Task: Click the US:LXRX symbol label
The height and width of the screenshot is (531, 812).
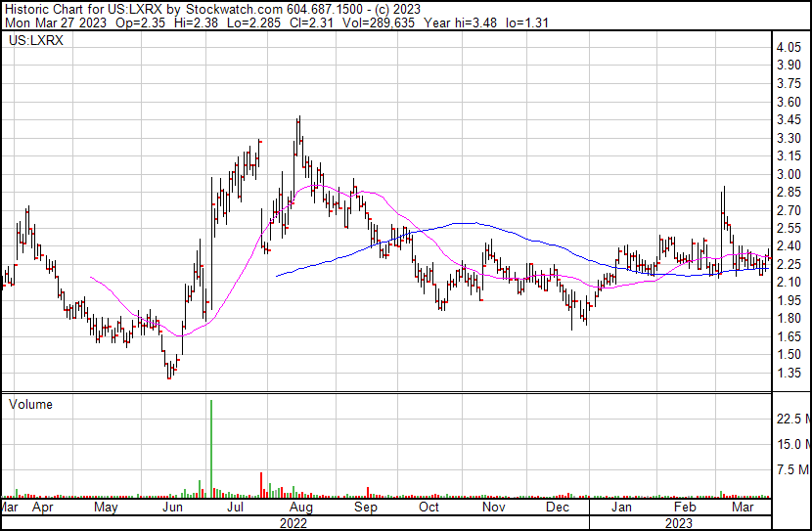Action: [x=35, y=41]
